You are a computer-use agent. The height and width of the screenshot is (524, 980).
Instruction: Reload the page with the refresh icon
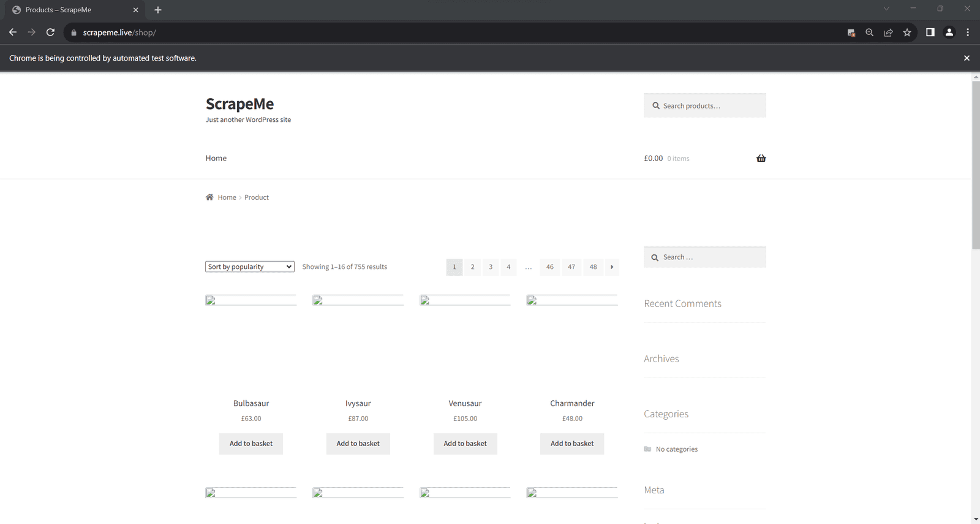(51, 32)
